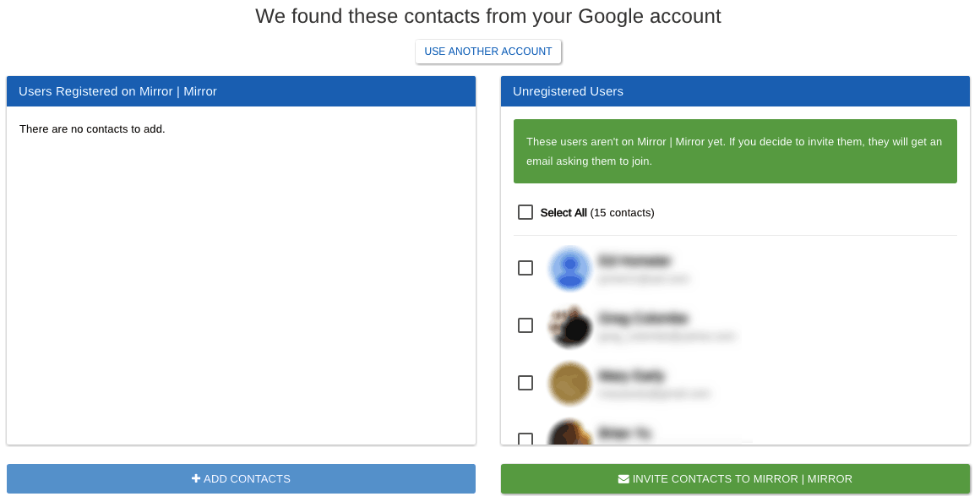Screen dimensions: 980x502
Task: Click the third contact's golden avatar
Action: [x=570, y=383]
